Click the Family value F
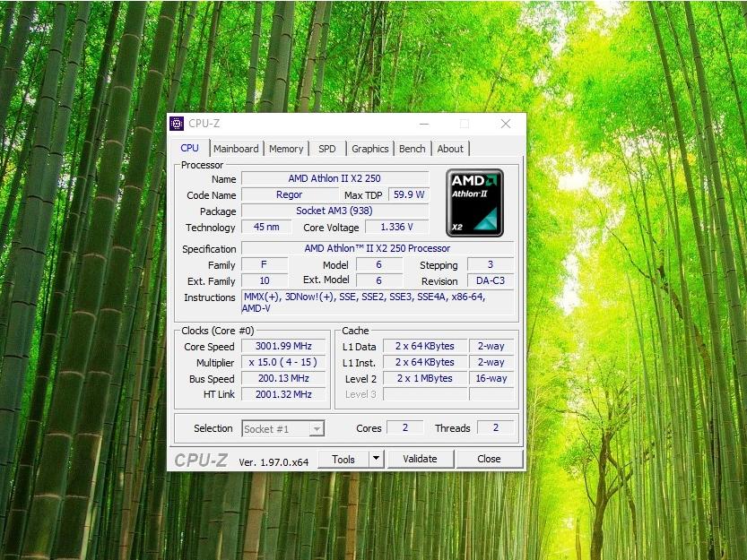 click(x=265, y=264)
